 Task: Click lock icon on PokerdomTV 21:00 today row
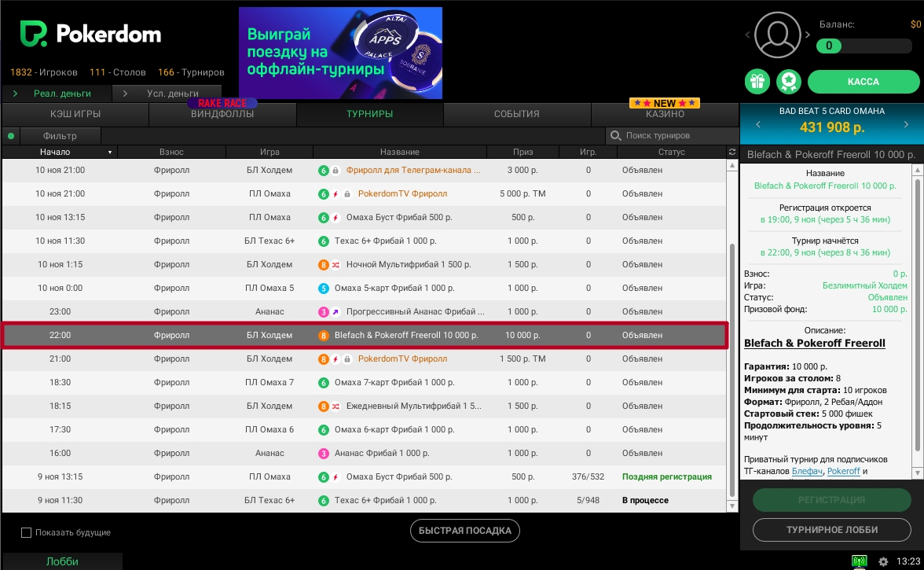click(x=347, y=359)
